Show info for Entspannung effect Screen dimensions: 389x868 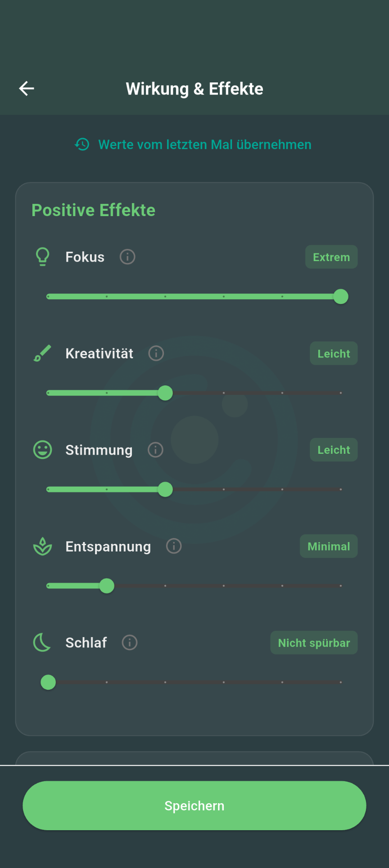click(x=174, y=546)
